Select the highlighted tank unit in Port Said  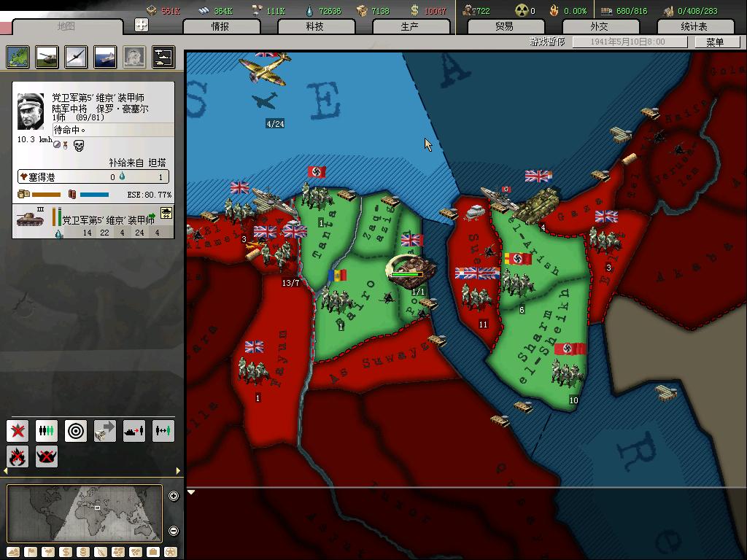tap(411, 271)
